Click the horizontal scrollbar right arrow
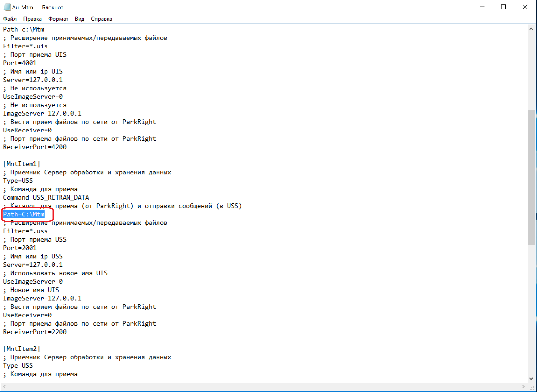The image size is (537, 392). [x=523, y=387]
